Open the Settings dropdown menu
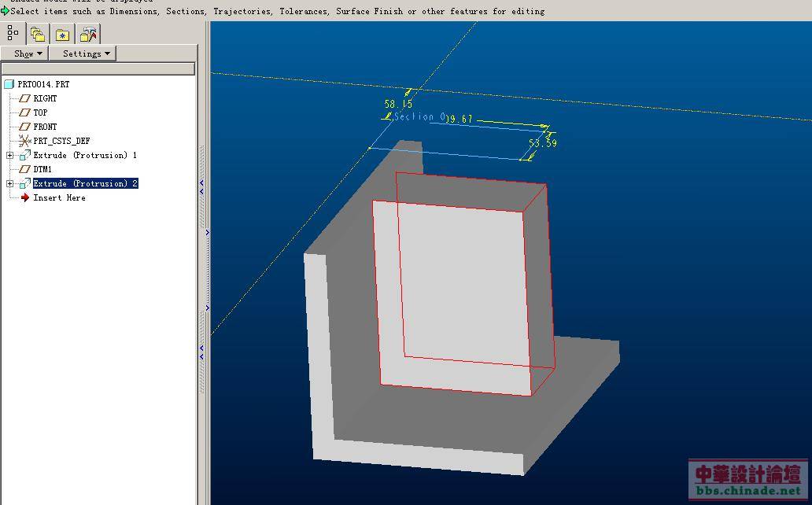The height and width of the screenshot is (505, 812). click(x=83, y=53)
